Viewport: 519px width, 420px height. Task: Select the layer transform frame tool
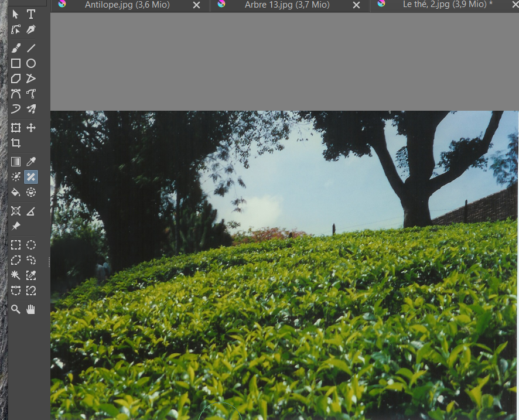(x=16, y=128)
